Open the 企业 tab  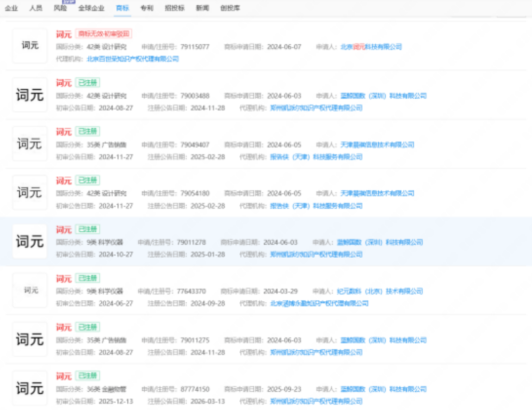(11, 8)
